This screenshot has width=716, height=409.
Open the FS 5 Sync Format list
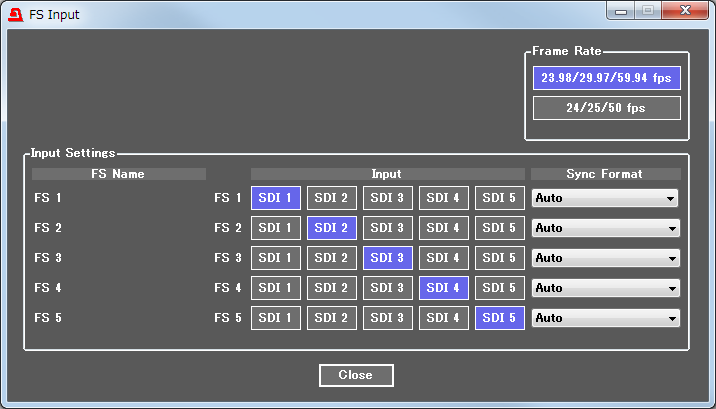[604, 318]
